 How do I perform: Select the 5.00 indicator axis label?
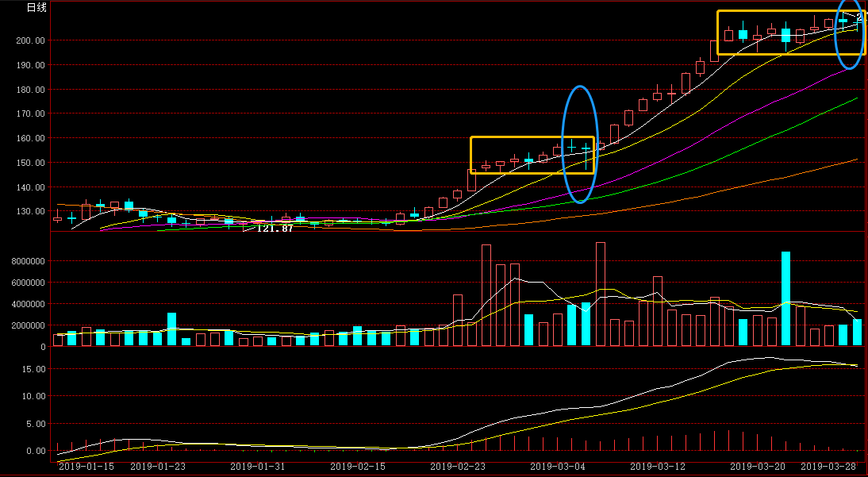(x=36, y=424)
